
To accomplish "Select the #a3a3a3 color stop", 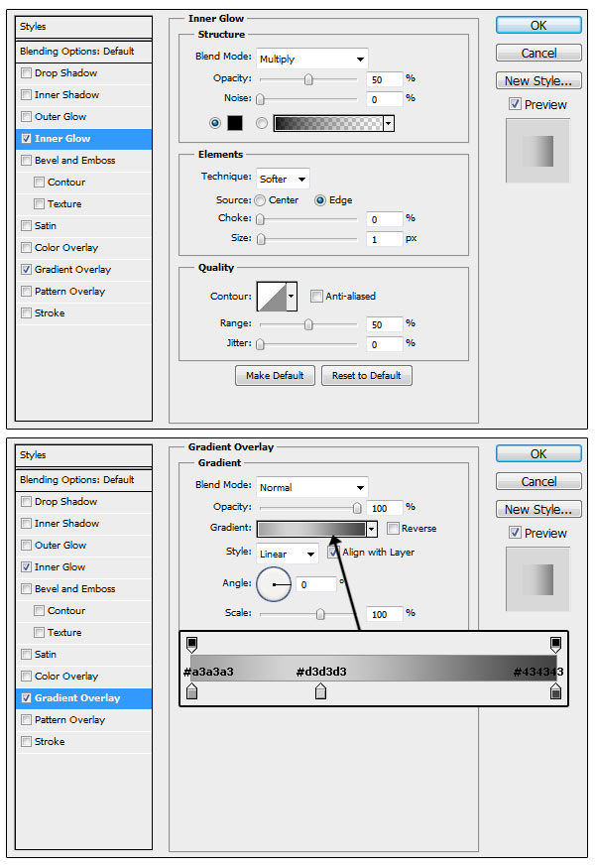I will (x=192, y=690).
